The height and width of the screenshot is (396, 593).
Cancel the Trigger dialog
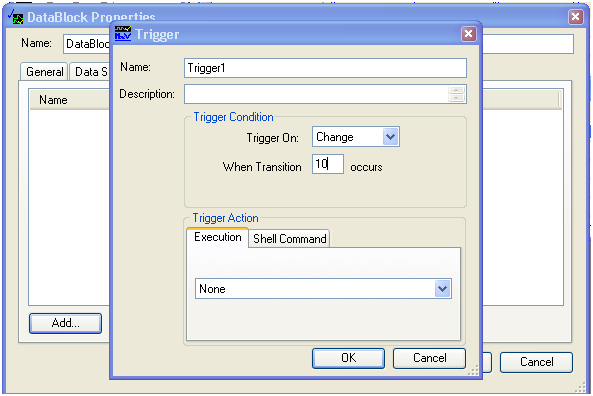429,358
